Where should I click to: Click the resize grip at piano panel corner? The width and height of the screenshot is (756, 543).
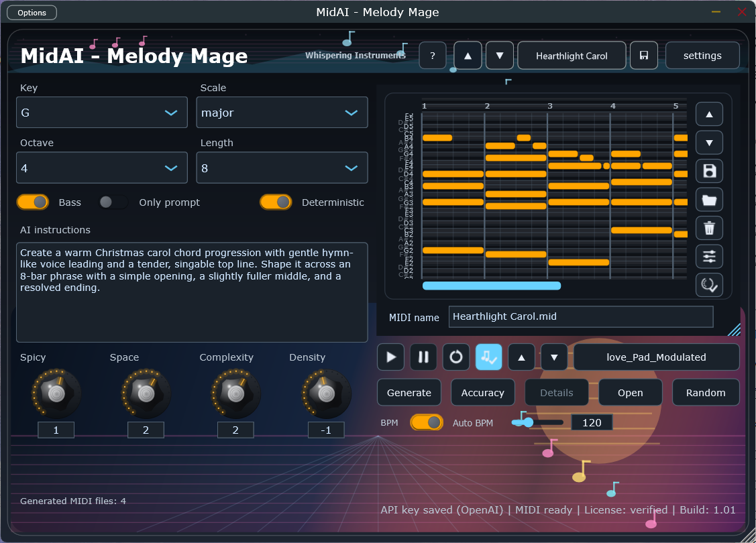point(735,330)
